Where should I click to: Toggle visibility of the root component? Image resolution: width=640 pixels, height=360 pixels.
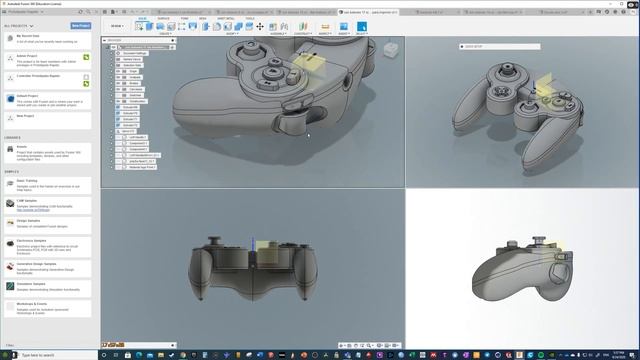click(113, 47)
